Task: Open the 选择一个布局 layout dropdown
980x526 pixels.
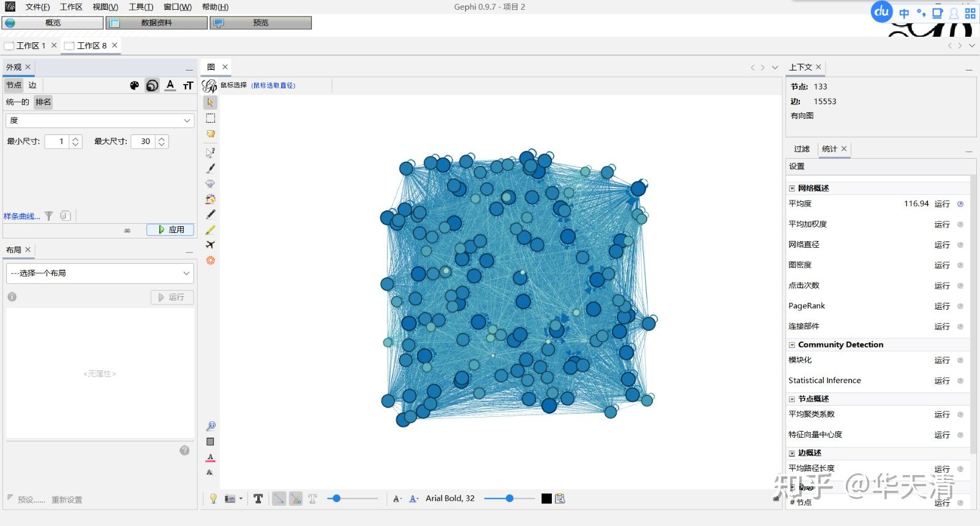Action: tap(100, 273)
